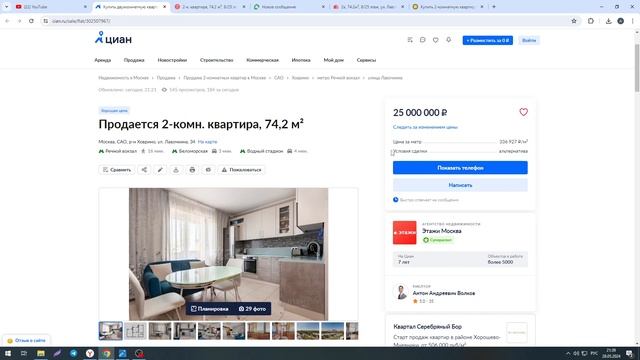Click the main kitchen photo
This screenshot has height=360, width=640.
[x=228, y=254]
